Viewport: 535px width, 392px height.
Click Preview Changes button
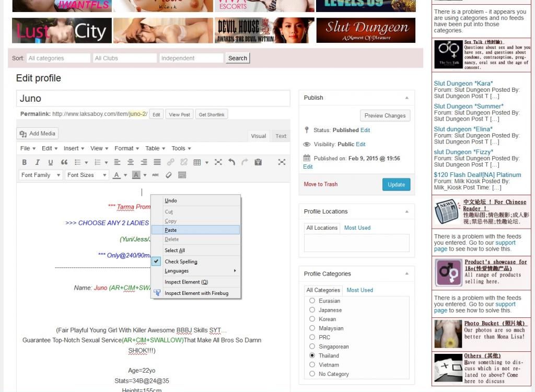pyautogui.click(x=385, y=115)
